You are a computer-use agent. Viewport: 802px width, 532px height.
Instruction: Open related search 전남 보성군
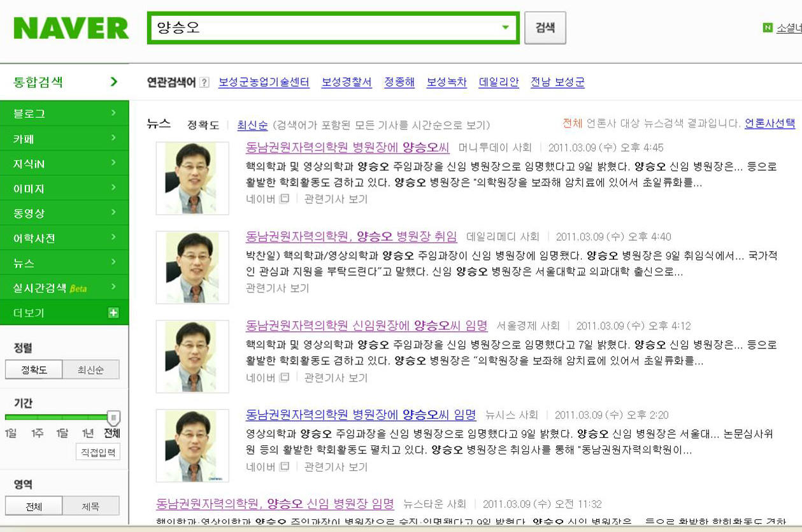tap(557, 82)
